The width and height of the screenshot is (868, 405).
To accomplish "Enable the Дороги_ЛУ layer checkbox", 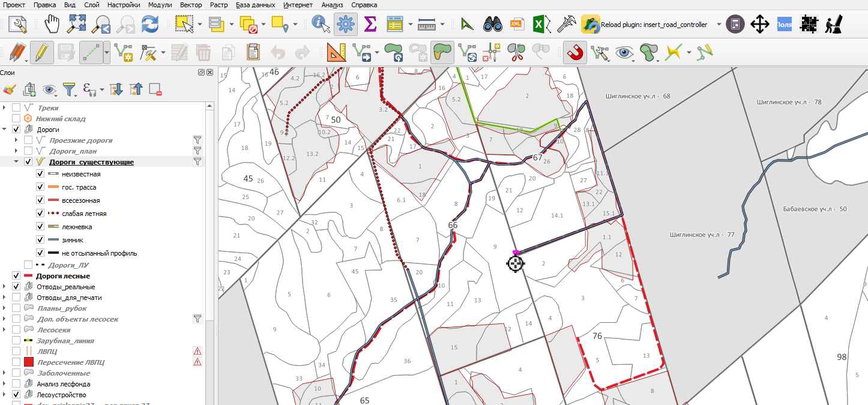I will 28,265.
